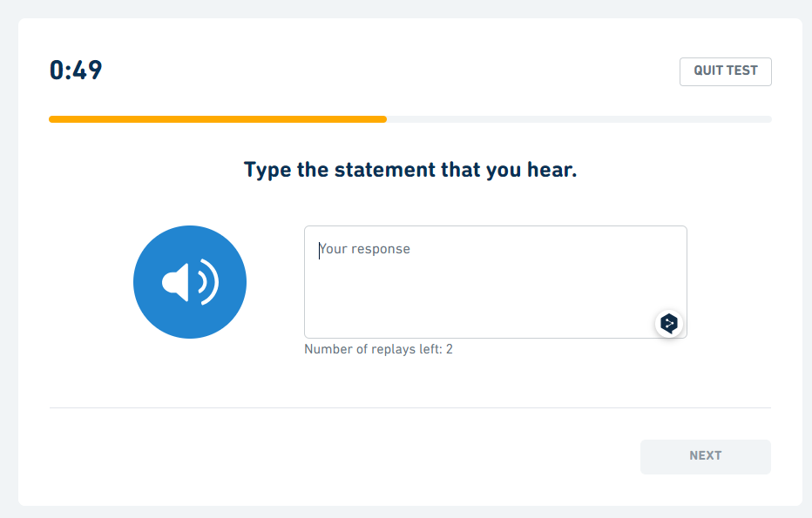The image size is (812, 518).
Task: Click the horizontal divider line above NEXT
Action: pyautogui.click(x=410, y=407)
